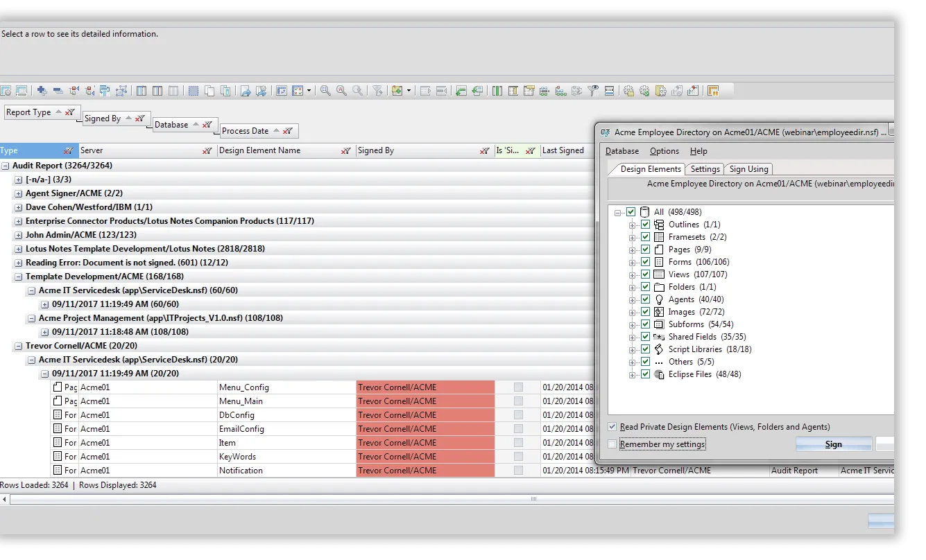
Task: Click the filter remove icon on Report Type
Action: [x=70, y=112]
